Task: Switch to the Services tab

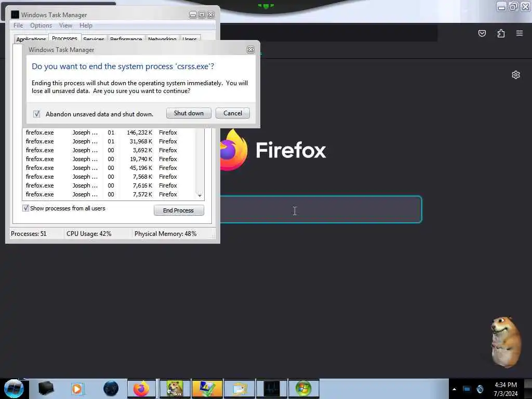Action: tap(94, 38)
